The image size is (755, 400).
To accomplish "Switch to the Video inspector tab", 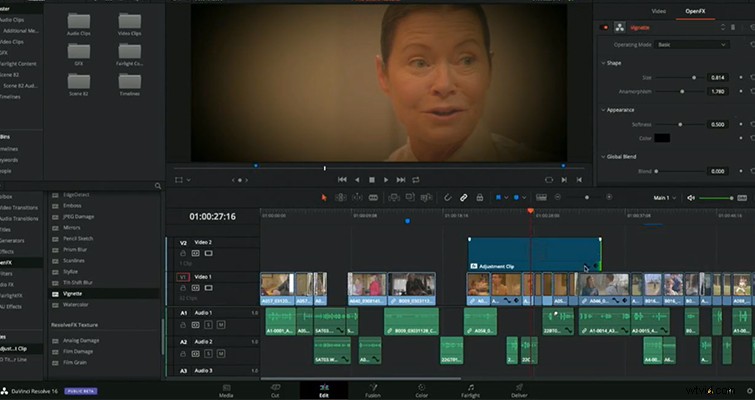I will pos(658,11).
